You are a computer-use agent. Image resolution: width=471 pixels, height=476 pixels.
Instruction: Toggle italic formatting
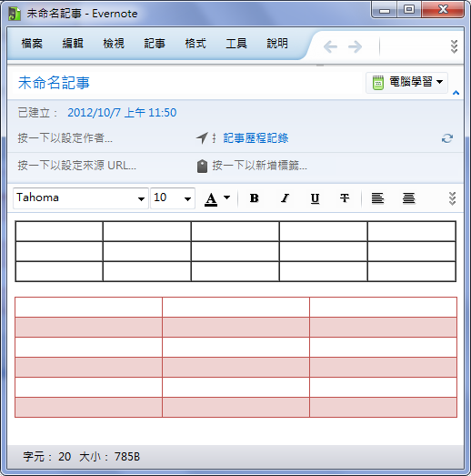pyautogui.click(x=285, y=198)
